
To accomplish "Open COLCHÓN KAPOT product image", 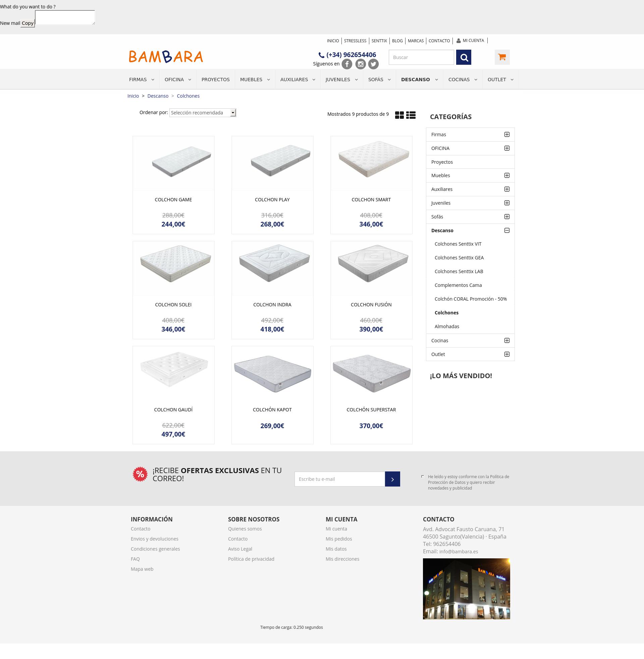I will pyautogui.click(x=272, y=373).
